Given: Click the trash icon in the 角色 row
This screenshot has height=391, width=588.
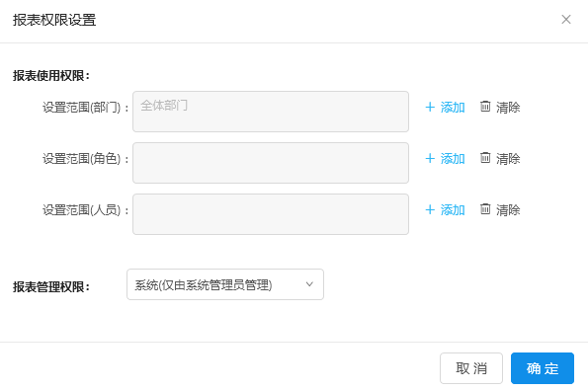Looking at the screenshot, I should pos(485,158).
